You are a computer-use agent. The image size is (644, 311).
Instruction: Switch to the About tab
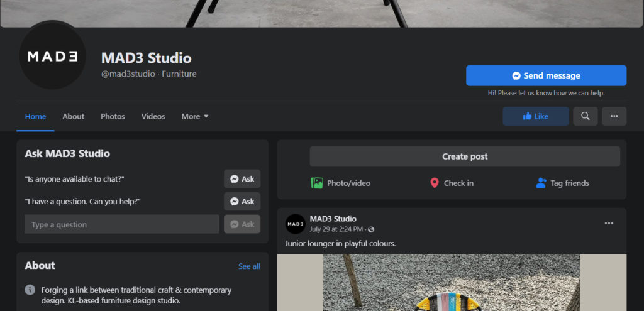(x=73, y=116)
